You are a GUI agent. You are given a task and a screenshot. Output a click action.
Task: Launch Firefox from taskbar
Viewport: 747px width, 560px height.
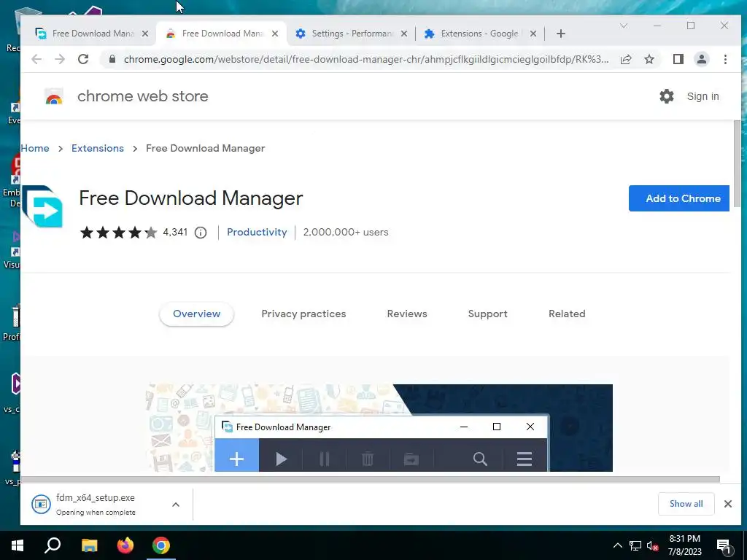tap(125, 545)
